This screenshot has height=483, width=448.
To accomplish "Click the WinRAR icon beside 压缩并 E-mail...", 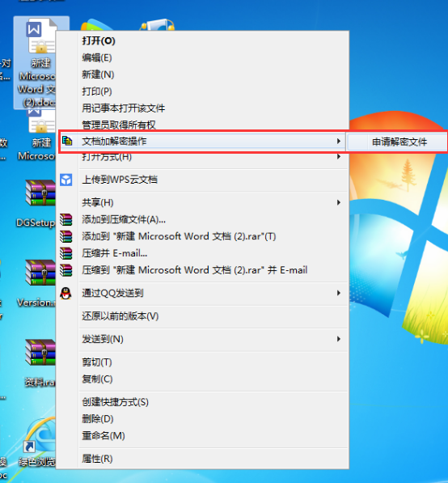I will (66, 253).
